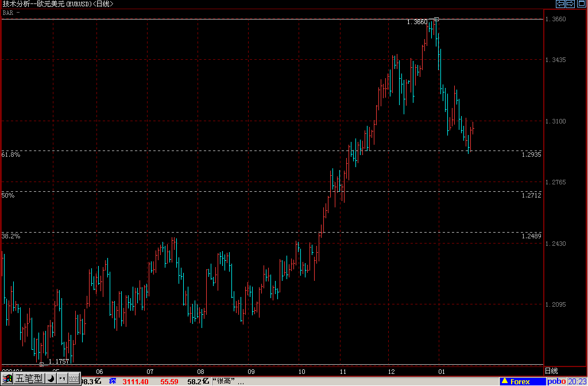Viewport: 588px width, 386px height.
Task: Click the 1.2430 value on price axis
Action: coord(556,244)
